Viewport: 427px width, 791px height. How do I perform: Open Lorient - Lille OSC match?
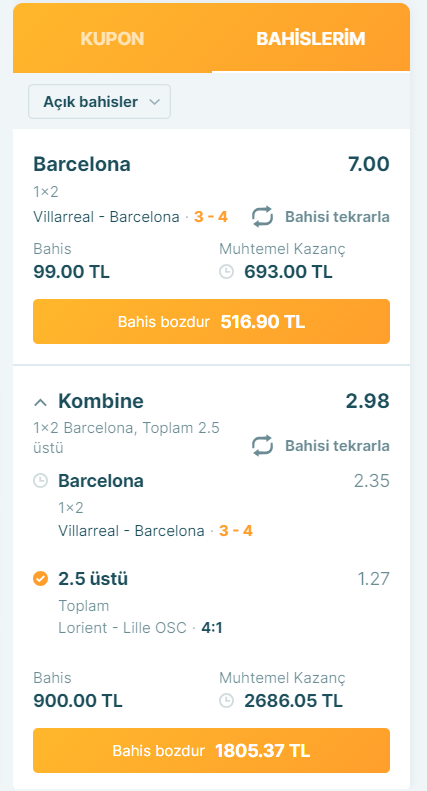click(123, 628)
